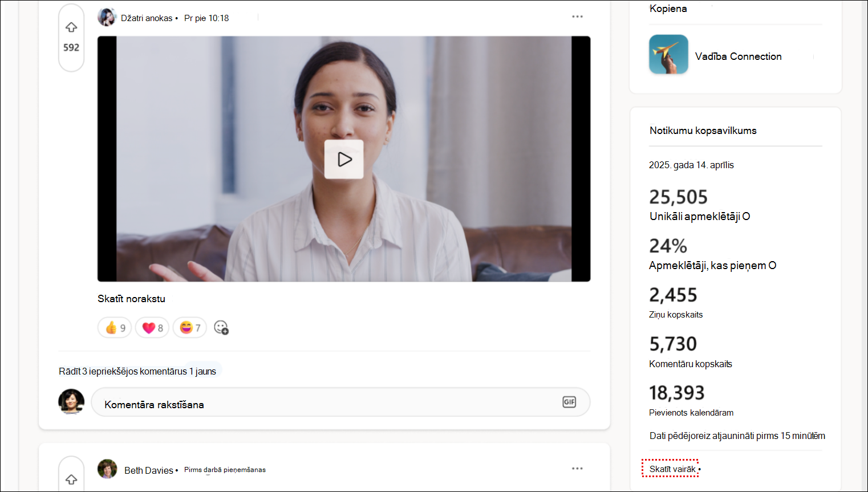This screenshot has height=492, width=868.
Task: Open Džatri anokas author name
Action: pos(147,18)
